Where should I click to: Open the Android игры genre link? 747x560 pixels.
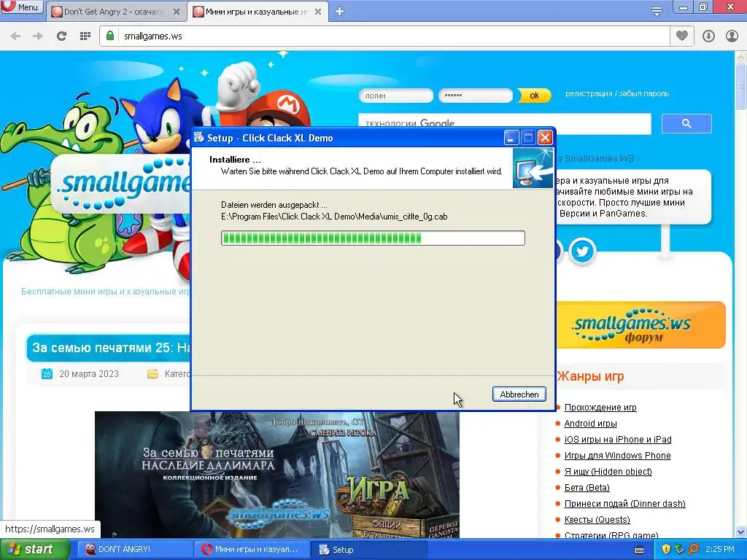click(590, 424)
